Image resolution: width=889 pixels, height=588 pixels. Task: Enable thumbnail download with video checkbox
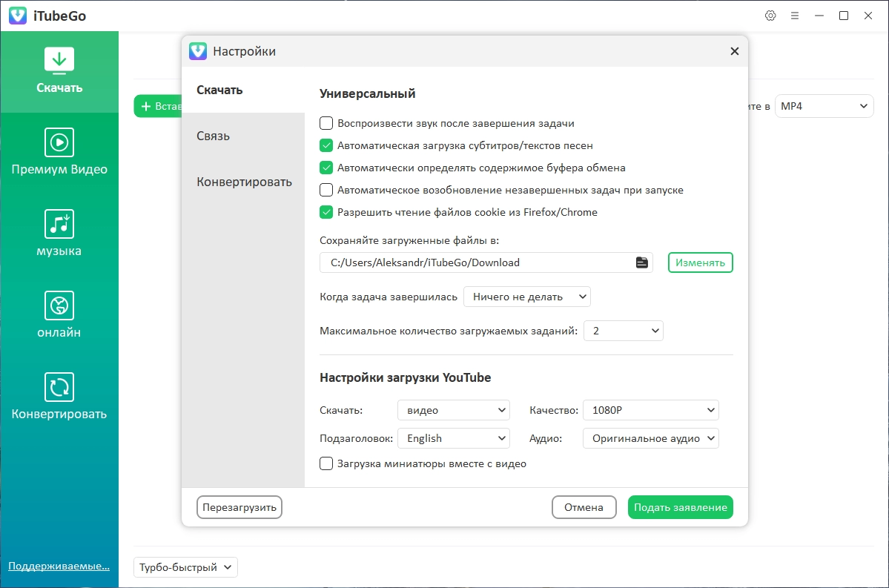(326, 463)
